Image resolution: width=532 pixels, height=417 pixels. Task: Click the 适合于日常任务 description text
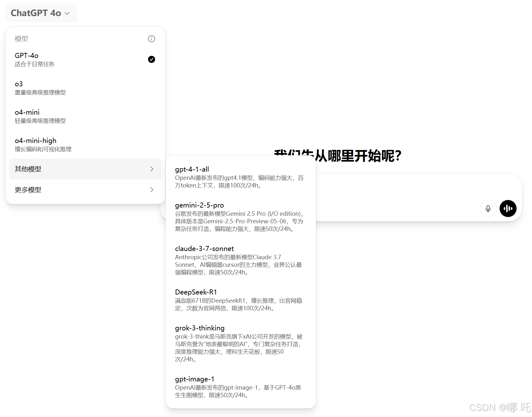pyautogui.click(x=34, y=64)
